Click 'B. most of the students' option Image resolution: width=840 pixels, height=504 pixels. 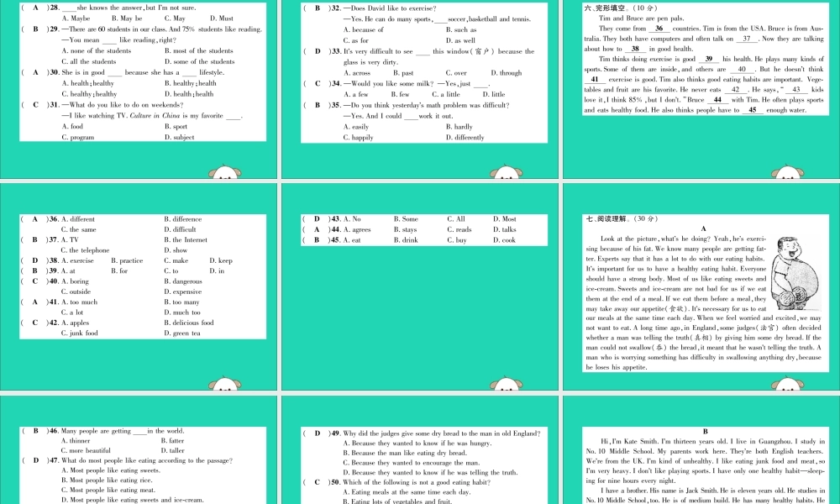[199, 51]
